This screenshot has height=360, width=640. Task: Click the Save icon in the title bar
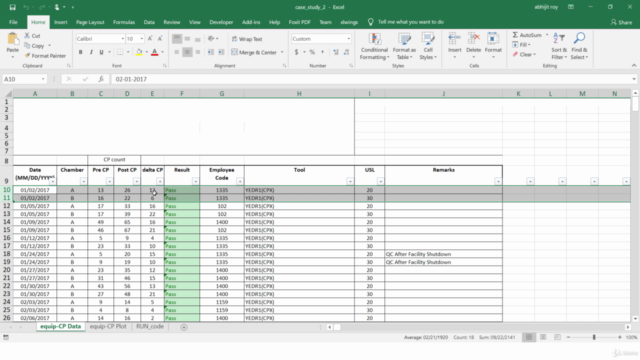pyautogui.click(x=12, y=7)
